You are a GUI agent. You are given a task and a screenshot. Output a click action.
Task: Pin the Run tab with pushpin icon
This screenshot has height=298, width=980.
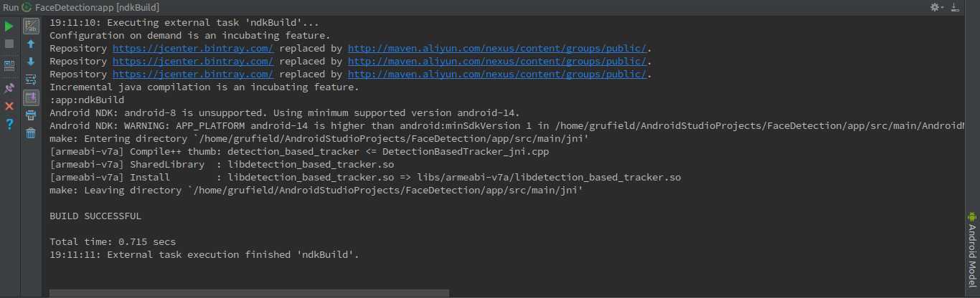tap(9, 88)
